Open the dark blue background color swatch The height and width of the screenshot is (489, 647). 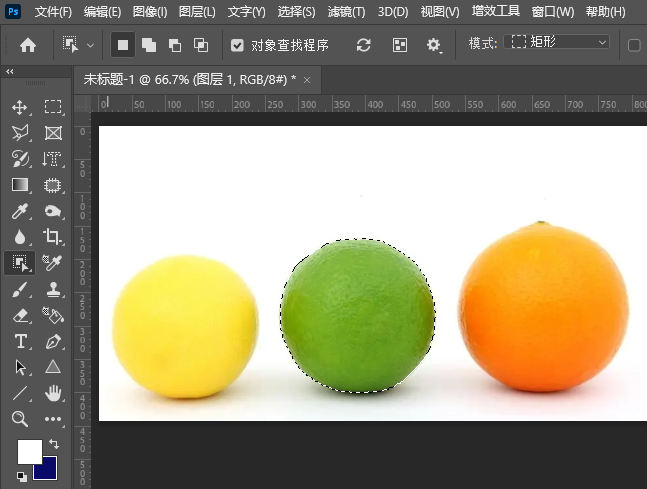[50, 472]
